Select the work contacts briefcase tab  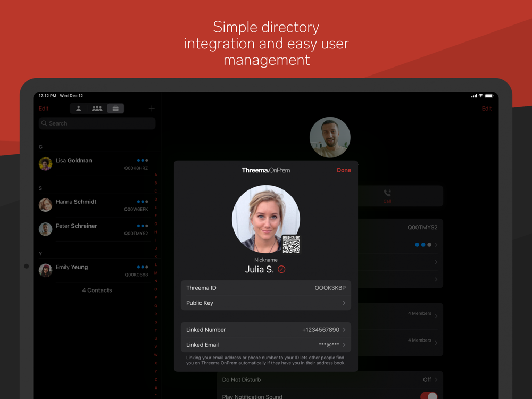tap(115, 109)
